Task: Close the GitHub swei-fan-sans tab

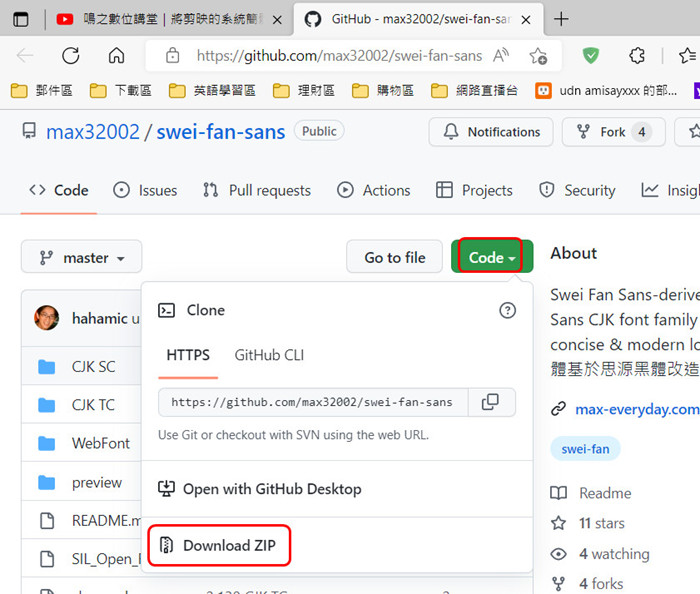Action: 526,20
